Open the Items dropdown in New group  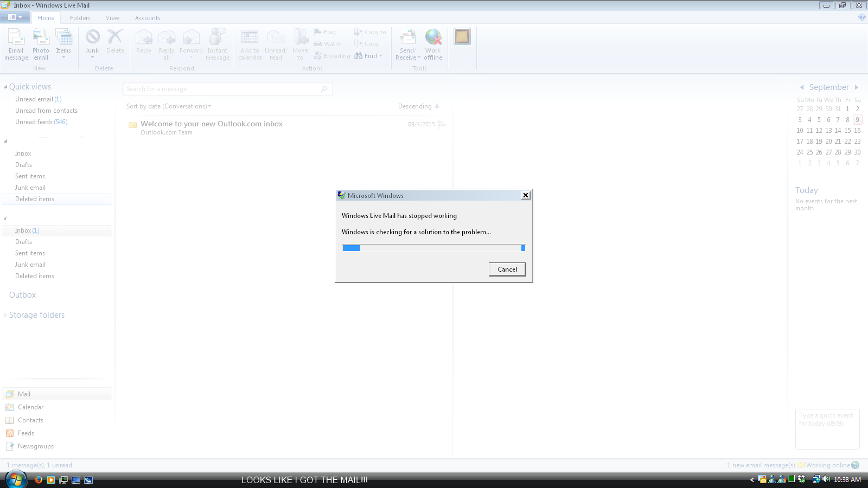click(63, 44)
